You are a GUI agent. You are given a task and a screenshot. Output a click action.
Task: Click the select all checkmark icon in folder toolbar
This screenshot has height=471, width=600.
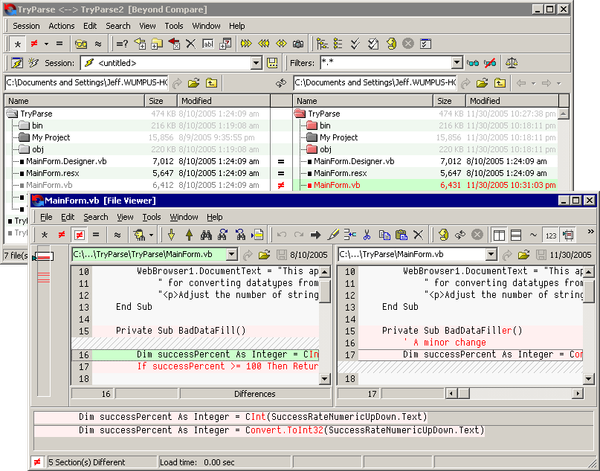[355, 44]
